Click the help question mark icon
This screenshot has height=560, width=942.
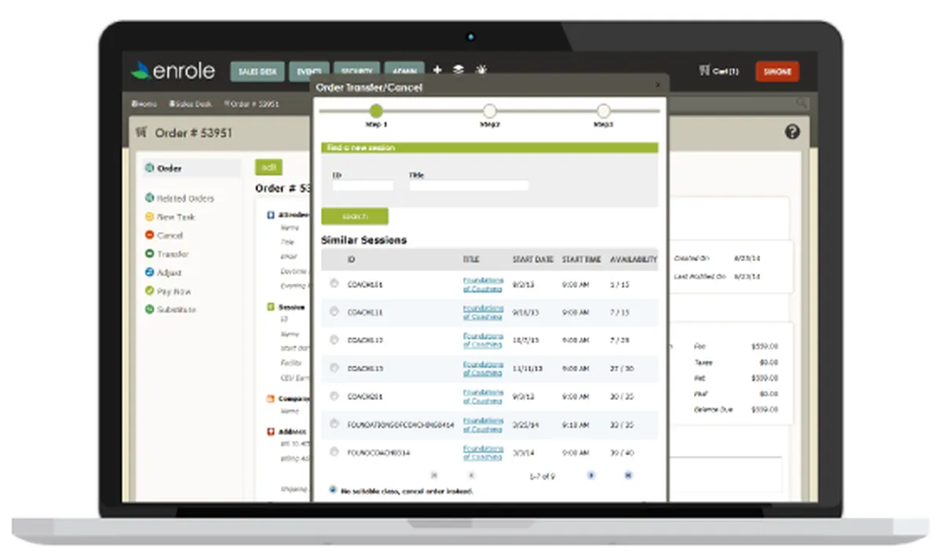tap(792, 132)
